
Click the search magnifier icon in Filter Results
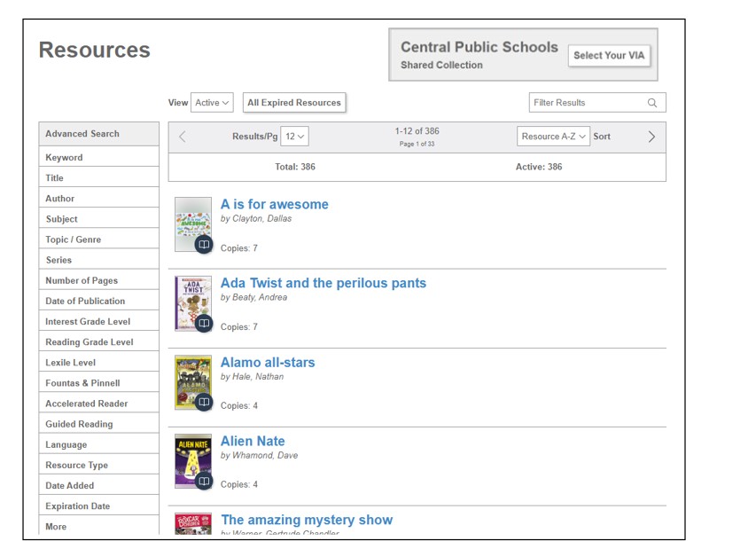click(x=651, y=103)
